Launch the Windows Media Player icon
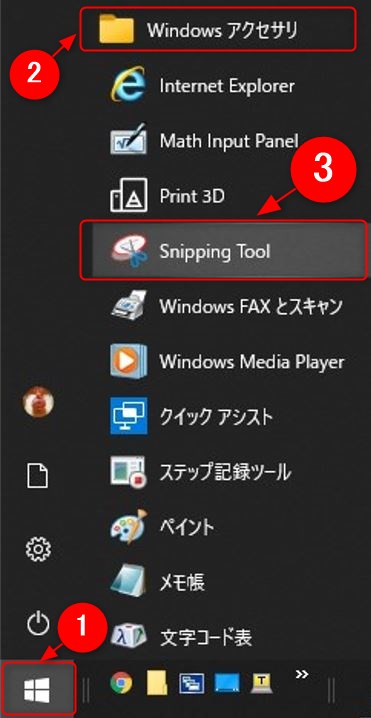This screenshot has width=371, height=718. [128, 361]
